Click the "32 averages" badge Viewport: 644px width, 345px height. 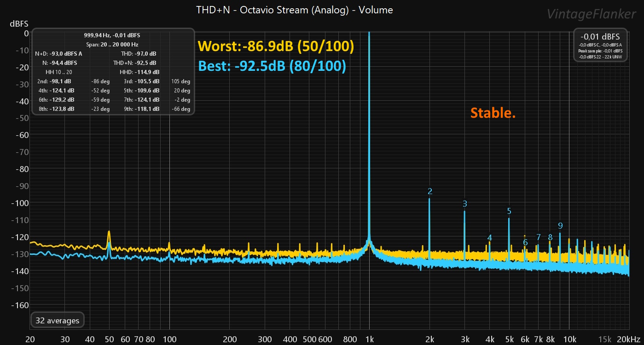tap(57, 321)
